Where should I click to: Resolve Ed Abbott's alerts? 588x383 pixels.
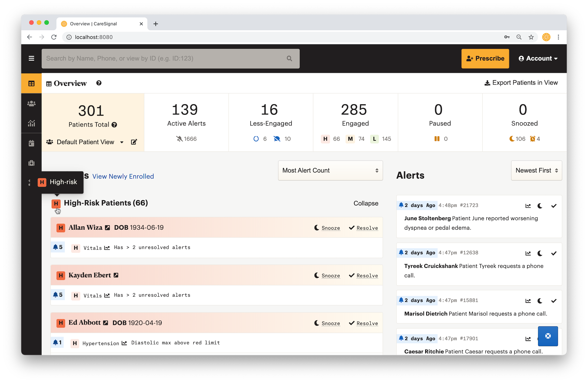[x=363, y=323]
